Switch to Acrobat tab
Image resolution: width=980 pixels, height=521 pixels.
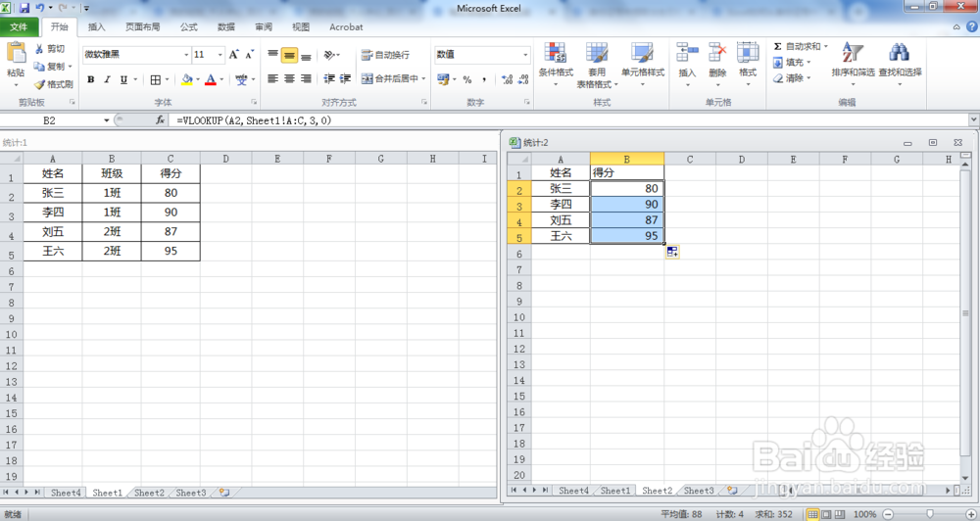(346, 26)
